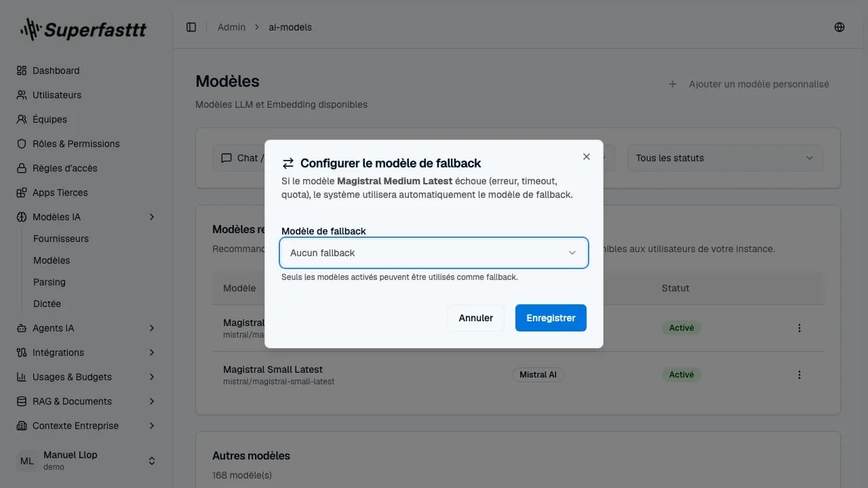Image resolution: width=868 pixels, height=488 pixels.
Task: Open the language globe icon
Action: (840, 27)
